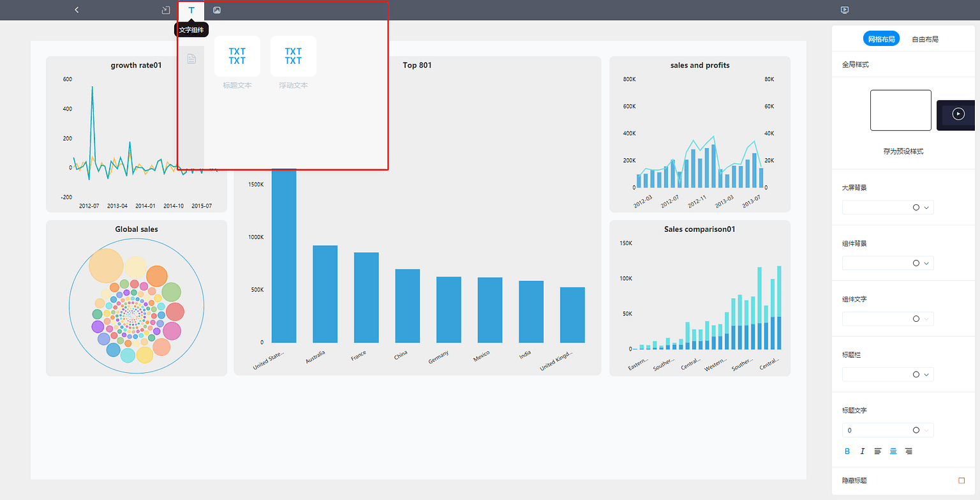Expand the 组件背景 dropdown arrow
The height and width of the screenshot is (500, 980).
[926, 263]
